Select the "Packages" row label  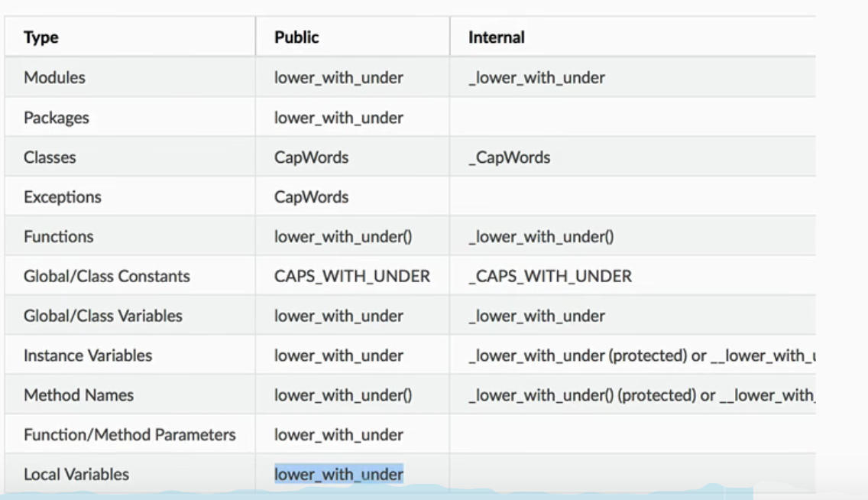click(57, 118)
